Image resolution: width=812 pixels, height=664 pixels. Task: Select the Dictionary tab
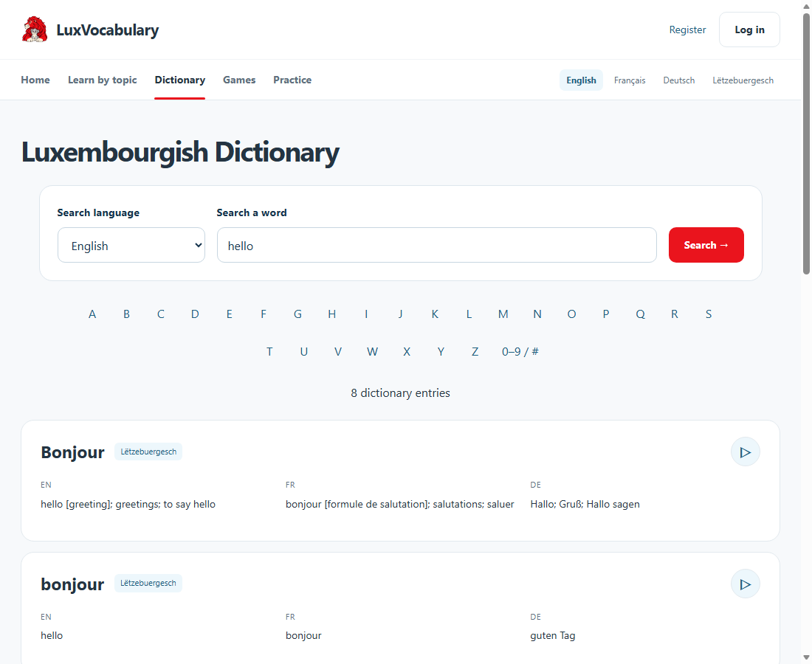[x=179, y=80]
